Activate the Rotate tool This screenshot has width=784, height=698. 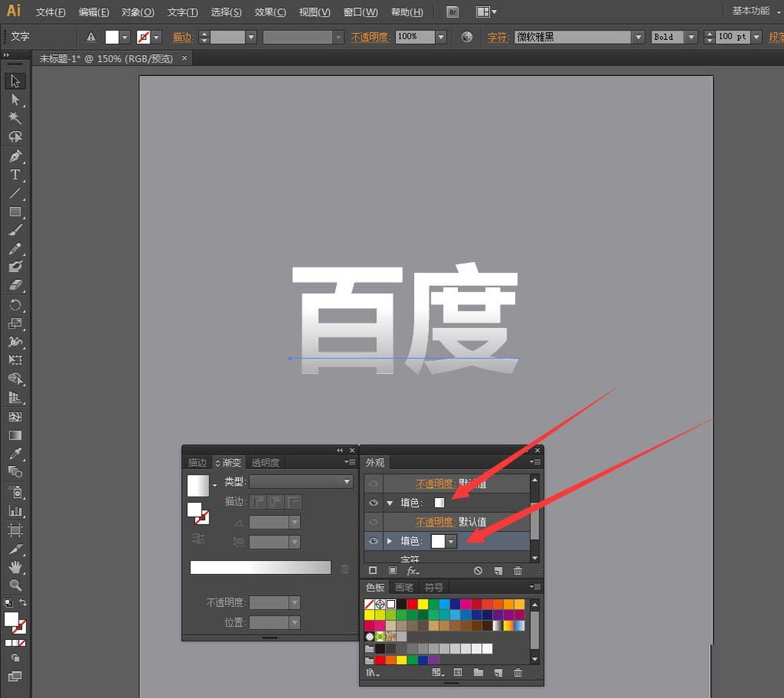pos(15,304)
